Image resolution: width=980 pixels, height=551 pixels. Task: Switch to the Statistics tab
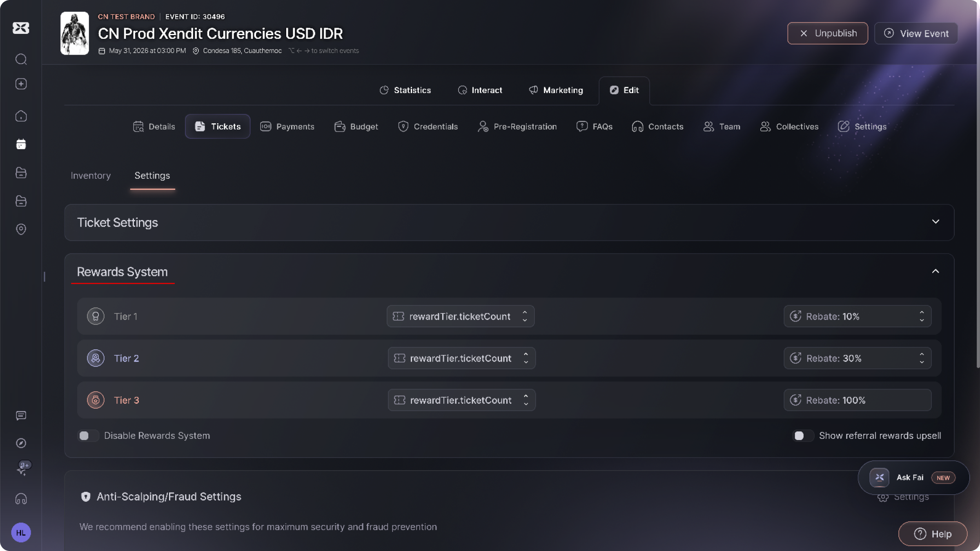click(405, 90)
